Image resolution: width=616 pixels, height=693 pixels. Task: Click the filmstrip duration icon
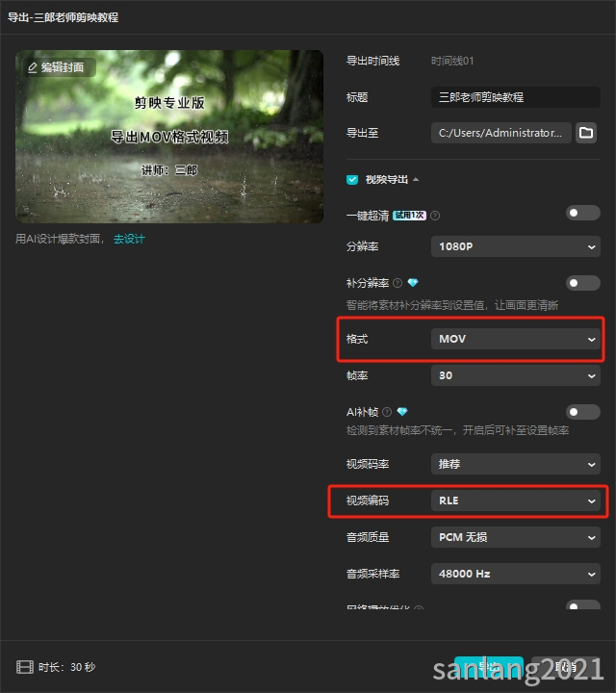[25, 667]
